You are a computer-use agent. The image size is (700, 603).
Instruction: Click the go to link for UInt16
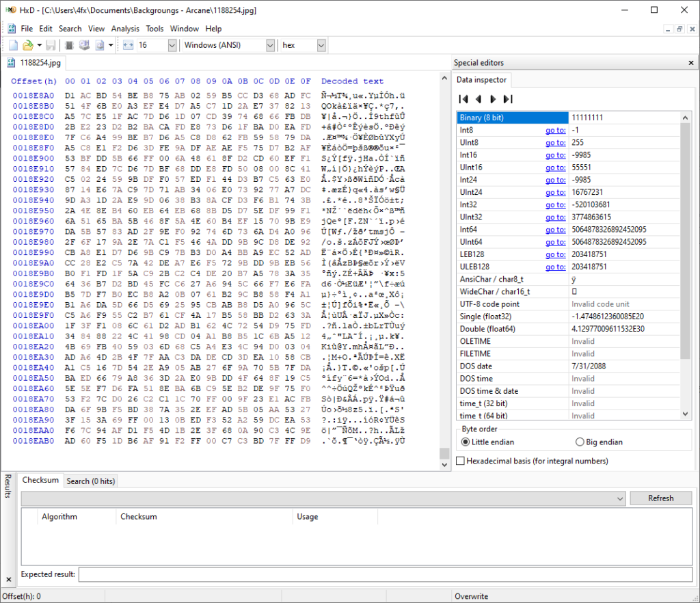point(555,167)
